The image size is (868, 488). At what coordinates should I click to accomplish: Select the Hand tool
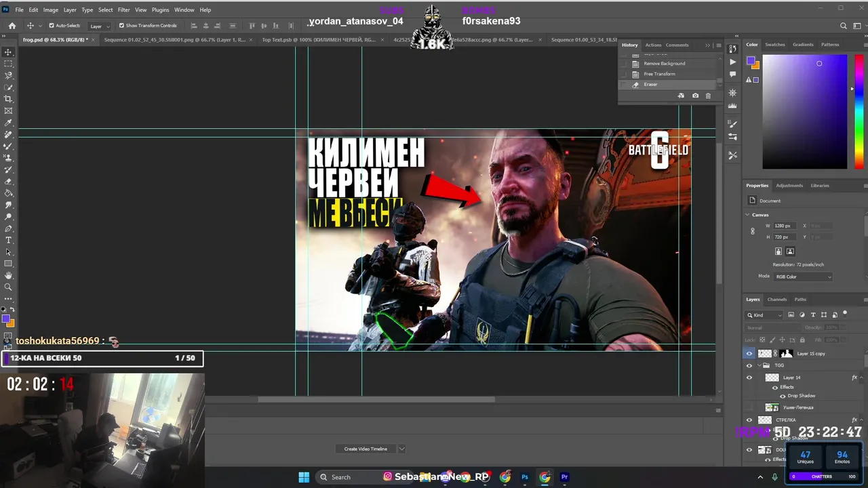(x=8, y=275)
